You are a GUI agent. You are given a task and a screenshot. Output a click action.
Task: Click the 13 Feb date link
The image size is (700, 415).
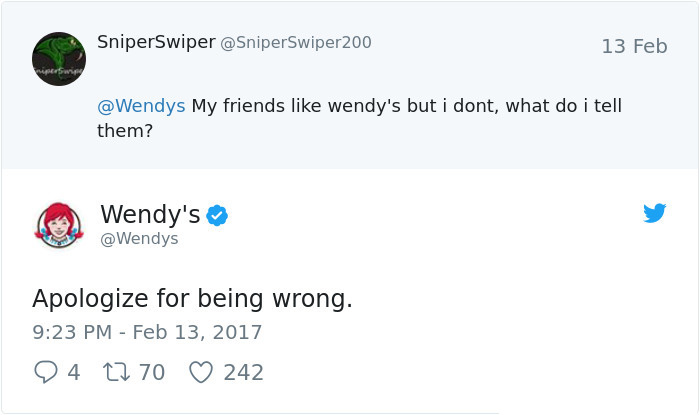pyautogui.click(x=634, y=46)
